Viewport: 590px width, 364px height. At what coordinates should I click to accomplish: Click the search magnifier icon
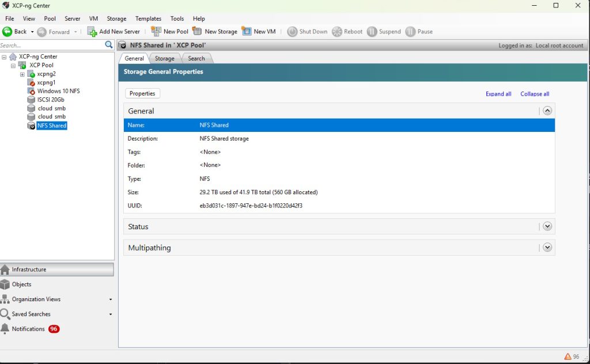pos(109,45)
